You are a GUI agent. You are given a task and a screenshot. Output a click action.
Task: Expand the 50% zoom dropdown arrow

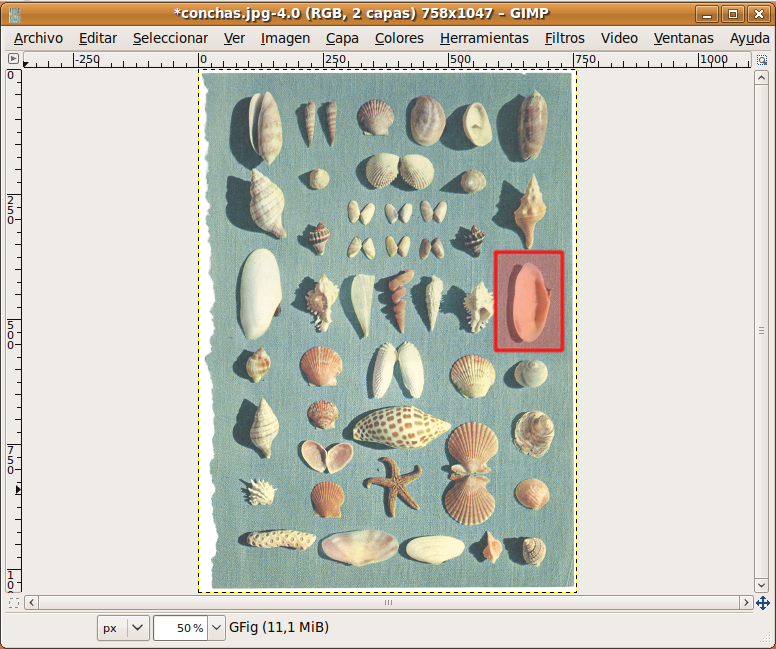point(216,628)
